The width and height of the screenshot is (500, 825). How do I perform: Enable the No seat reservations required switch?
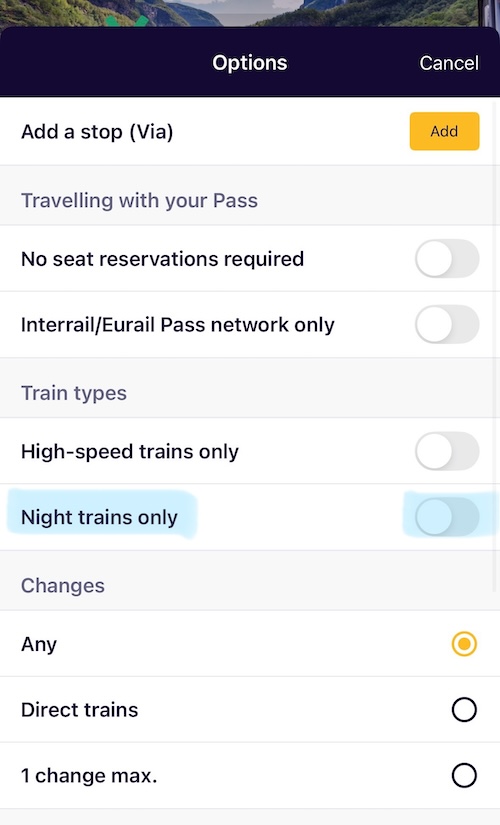click(447, 258)
